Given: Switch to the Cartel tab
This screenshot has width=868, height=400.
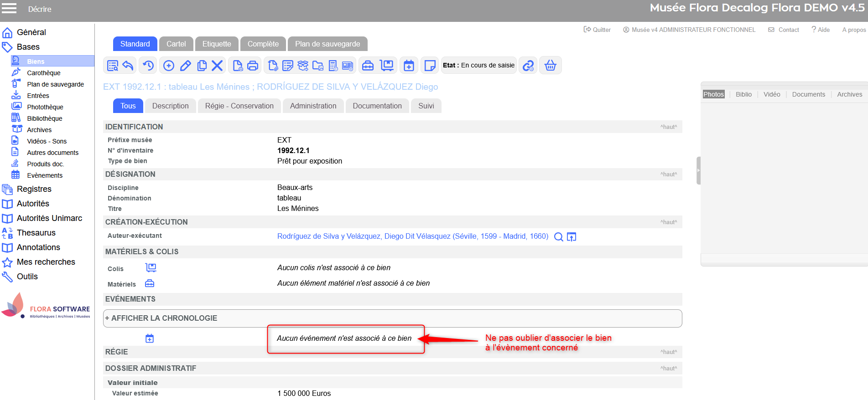Looking at the screenshot, I should click(176, 44).
